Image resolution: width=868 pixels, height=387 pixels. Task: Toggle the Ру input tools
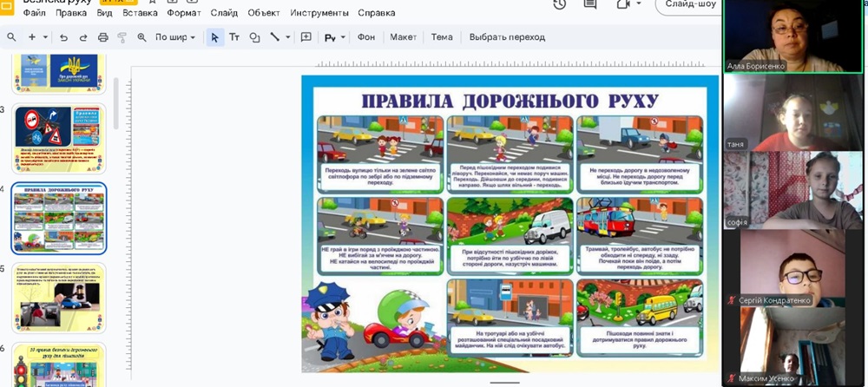(x=331, y=37)
